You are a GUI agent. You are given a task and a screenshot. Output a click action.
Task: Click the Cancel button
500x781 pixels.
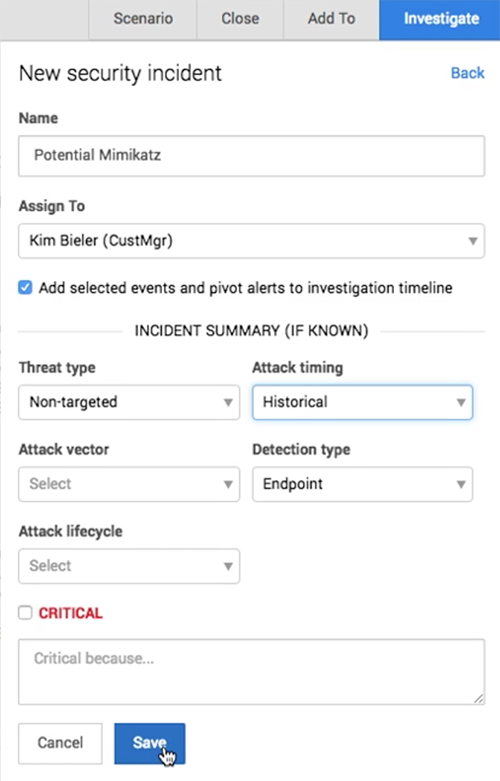click(60, 743)
